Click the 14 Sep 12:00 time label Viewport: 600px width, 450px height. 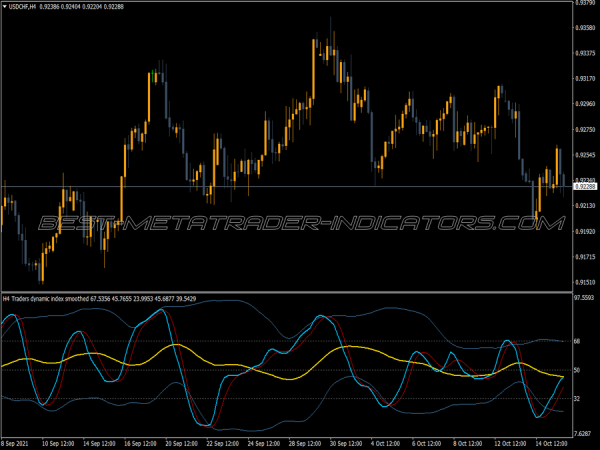click(99, 444)
